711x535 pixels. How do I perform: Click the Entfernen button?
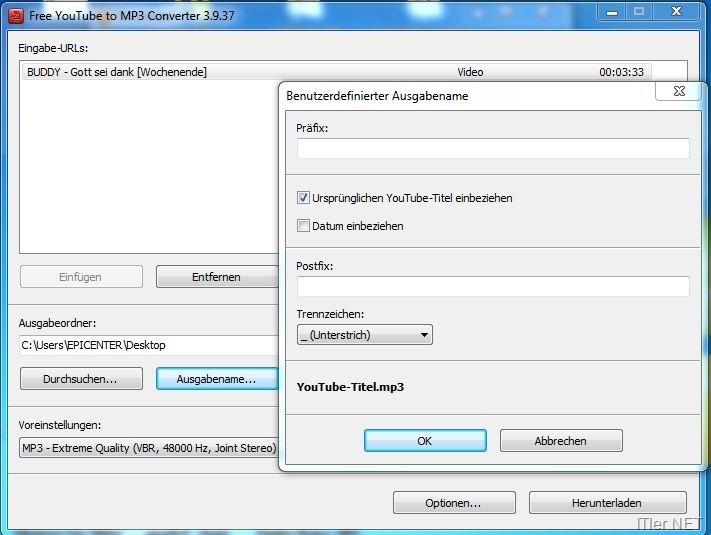pos(217,277)
